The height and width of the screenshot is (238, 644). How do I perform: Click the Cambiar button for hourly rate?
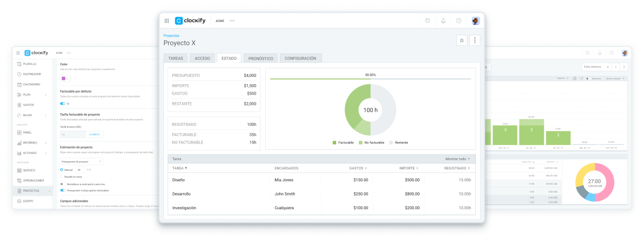pos(94,134)
